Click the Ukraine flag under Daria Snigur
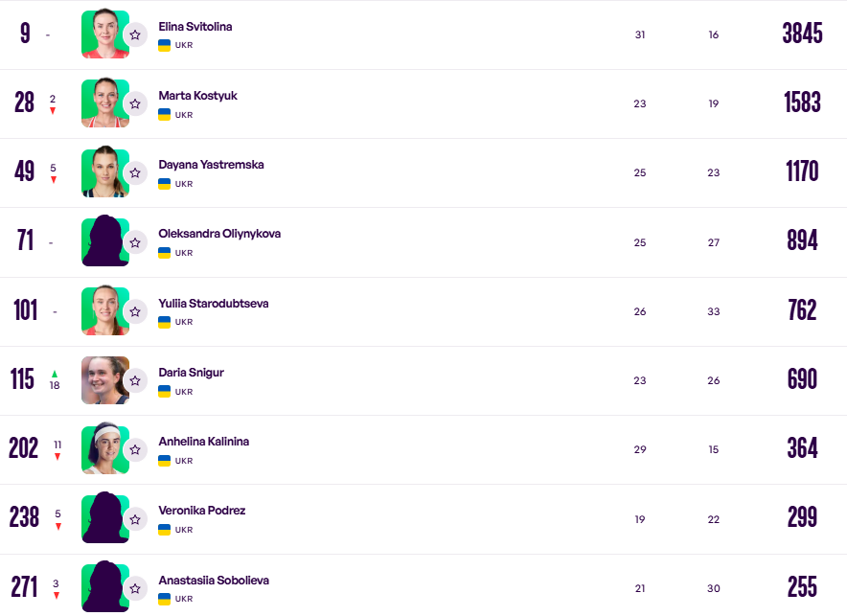 tap(164, 391)
